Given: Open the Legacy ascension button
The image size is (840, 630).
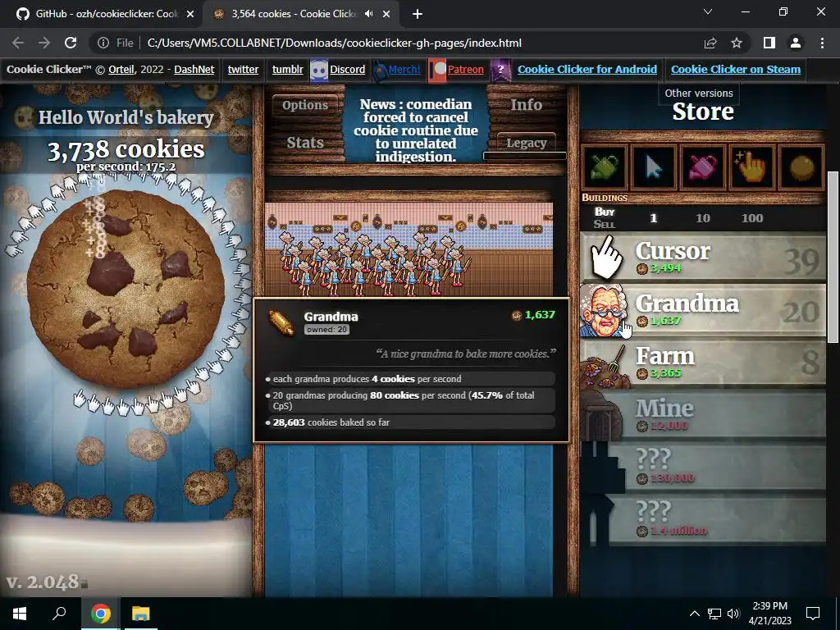Looking at the screenshot, I should [x=526, y=143].
